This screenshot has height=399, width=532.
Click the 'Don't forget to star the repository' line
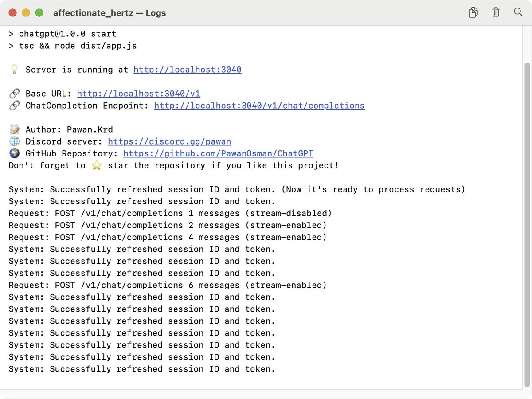(x=173, y=165)
